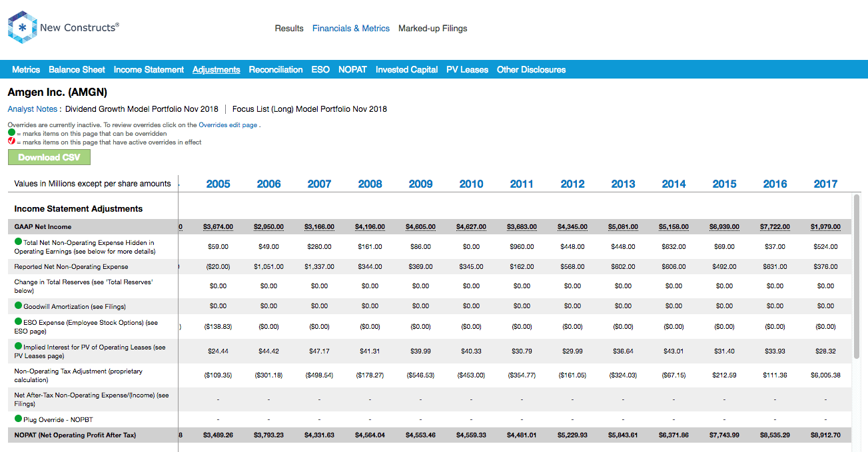Click Reported Non-Operating Expense $1,051.00 for 2006
Viewport: 868px width, 452px height.
point(269,267)
